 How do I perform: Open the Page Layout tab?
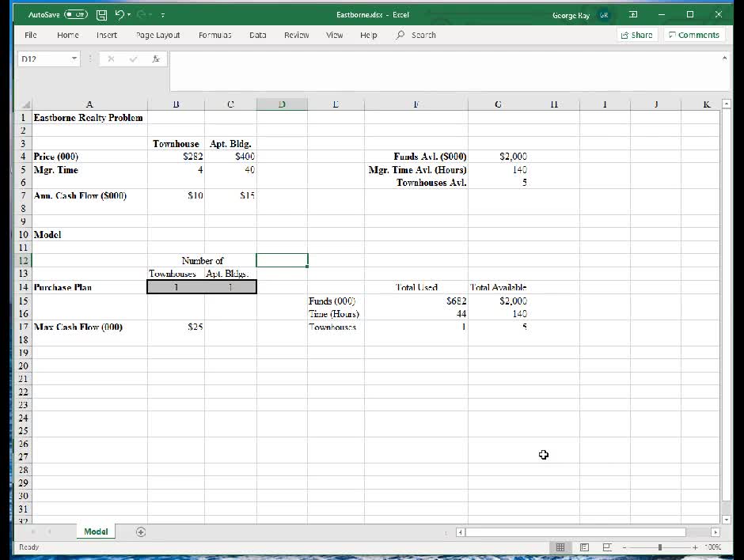pos(158,35)
